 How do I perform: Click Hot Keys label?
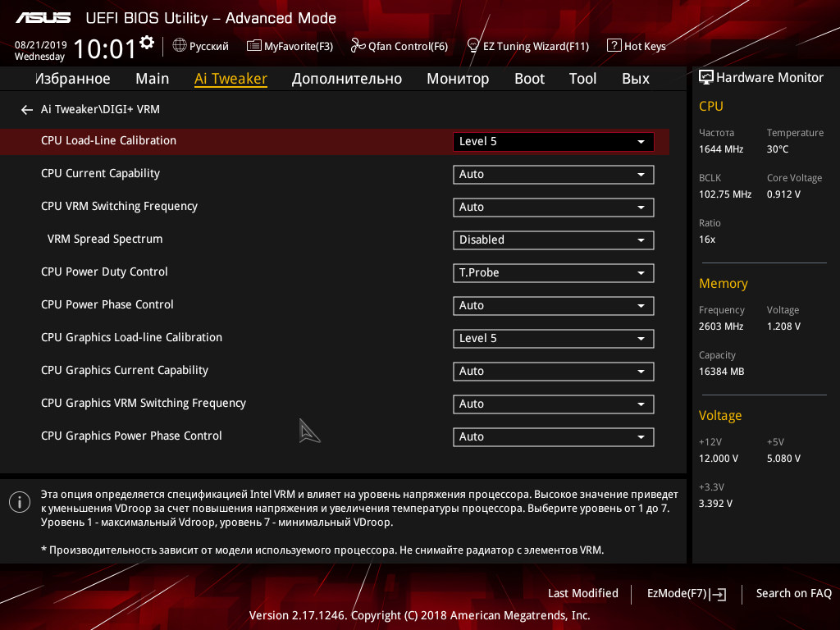click(645, 46)
